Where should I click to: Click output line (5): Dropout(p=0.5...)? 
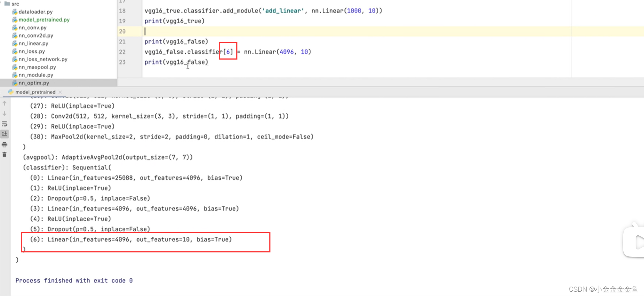(x=90, y=229)
